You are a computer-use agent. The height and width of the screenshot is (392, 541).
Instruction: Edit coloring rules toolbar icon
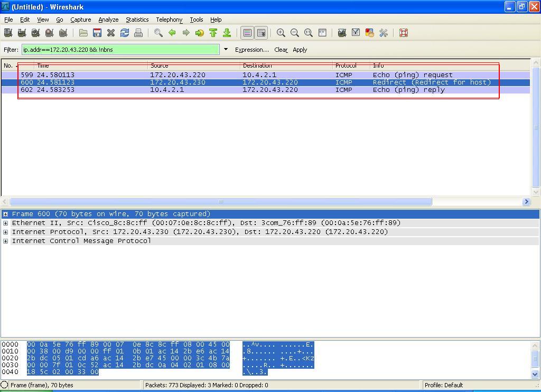[369, 33]
